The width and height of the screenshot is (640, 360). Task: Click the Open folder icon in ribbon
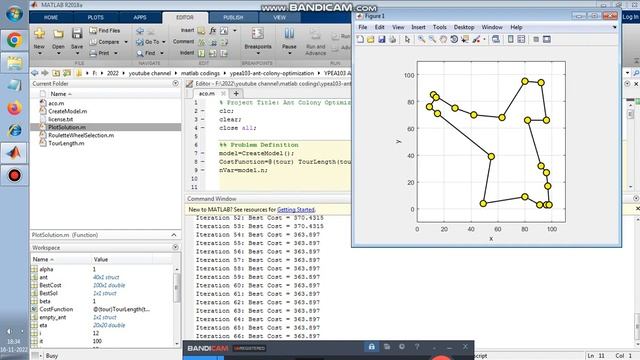click(58, 33)
